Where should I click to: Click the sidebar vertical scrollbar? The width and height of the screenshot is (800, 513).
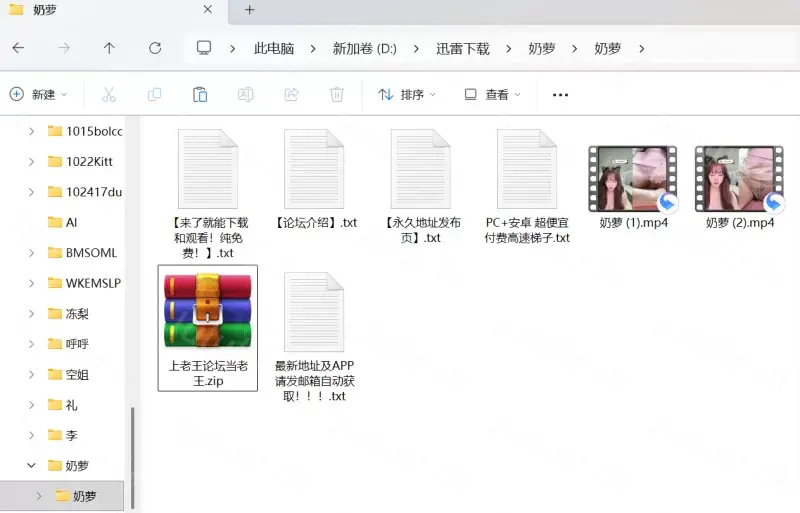[x=132, y=457]
